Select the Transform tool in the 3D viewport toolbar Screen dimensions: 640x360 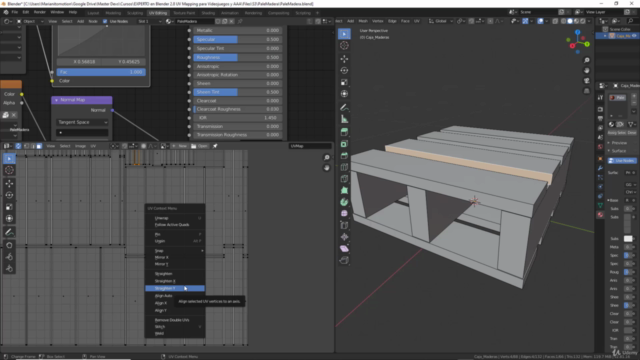pyautogui.click(x=344, y=94)
